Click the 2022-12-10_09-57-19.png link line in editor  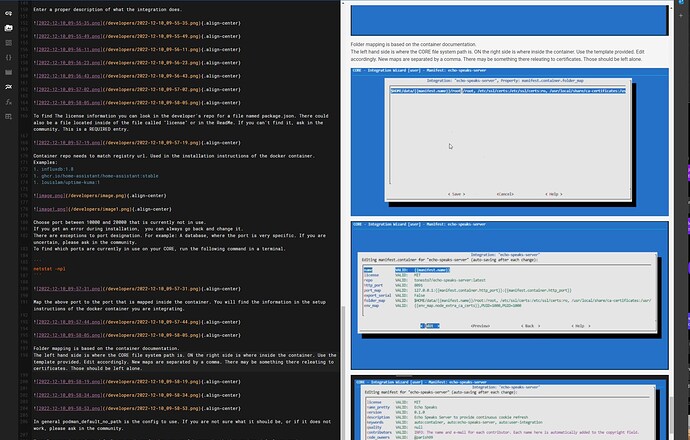click(137, 143)
